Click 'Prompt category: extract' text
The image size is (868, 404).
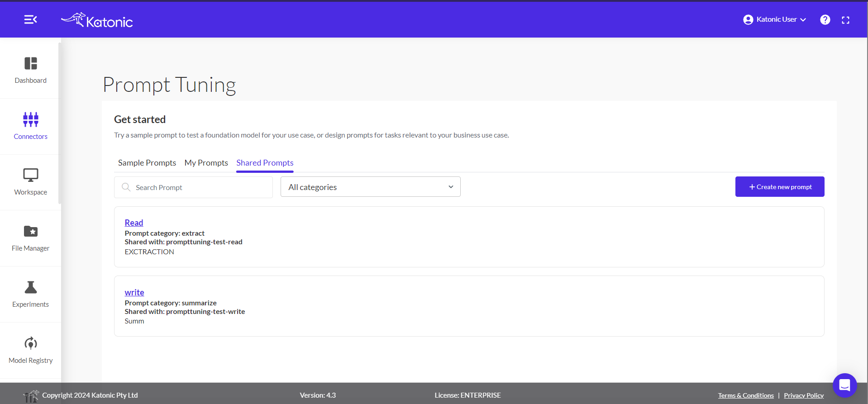point(164,233)
